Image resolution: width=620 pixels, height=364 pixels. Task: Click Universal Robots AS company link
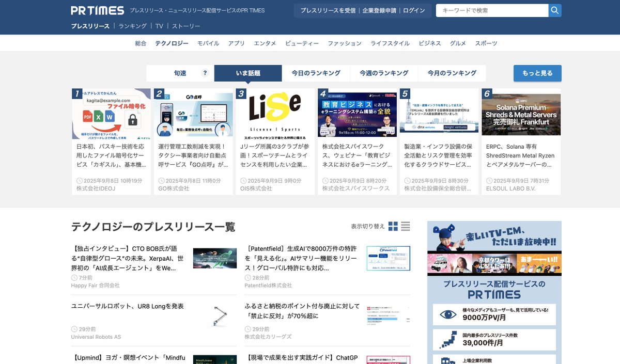pos(96,337)
